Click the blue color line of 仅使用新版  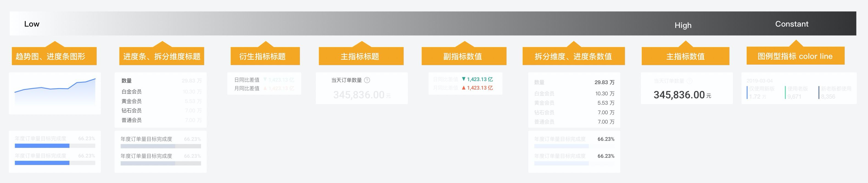point(747,93)
